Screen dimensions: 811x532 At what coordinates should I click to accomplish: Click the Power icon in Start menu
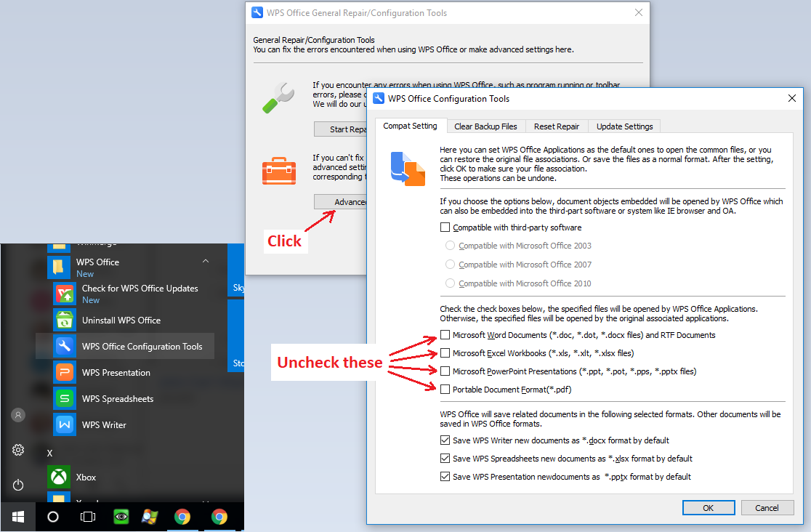point(18,485)
